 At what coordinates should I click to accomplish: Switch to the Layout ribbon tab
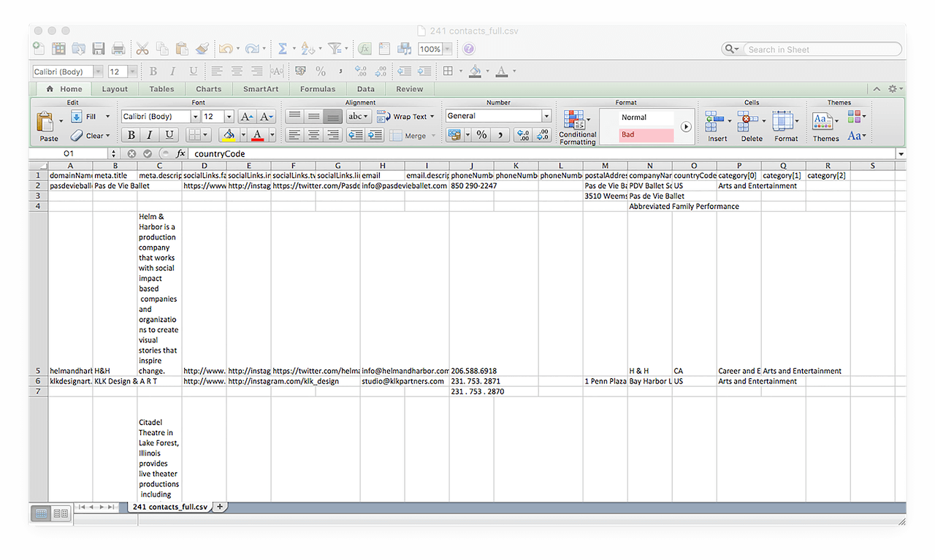point(115,89)
